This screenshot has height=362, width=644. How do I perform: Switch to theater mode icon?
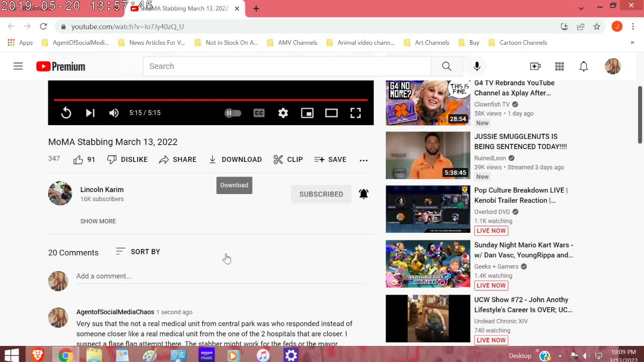click(x=332, y=113)
